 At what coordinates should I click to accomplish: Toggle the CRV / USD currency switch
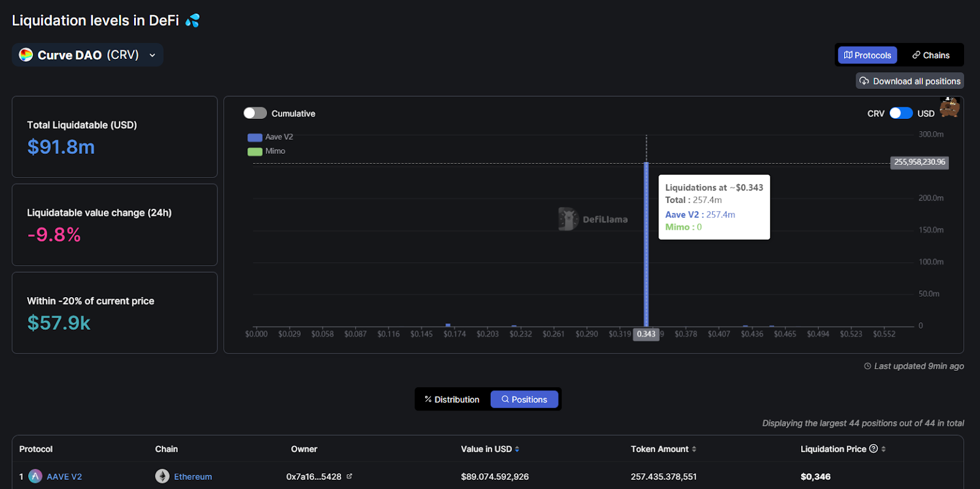(901, 113)
